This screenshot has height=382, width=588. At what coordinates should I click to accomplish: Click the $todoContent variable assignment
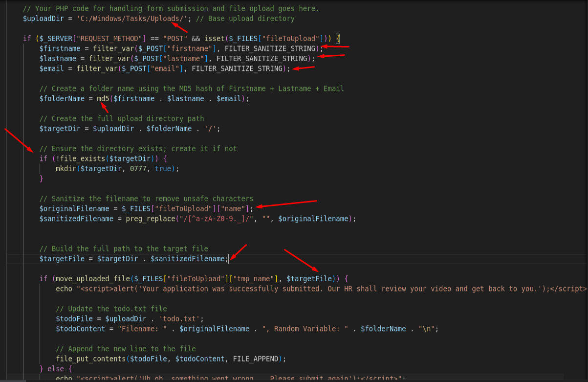point(80,329)
